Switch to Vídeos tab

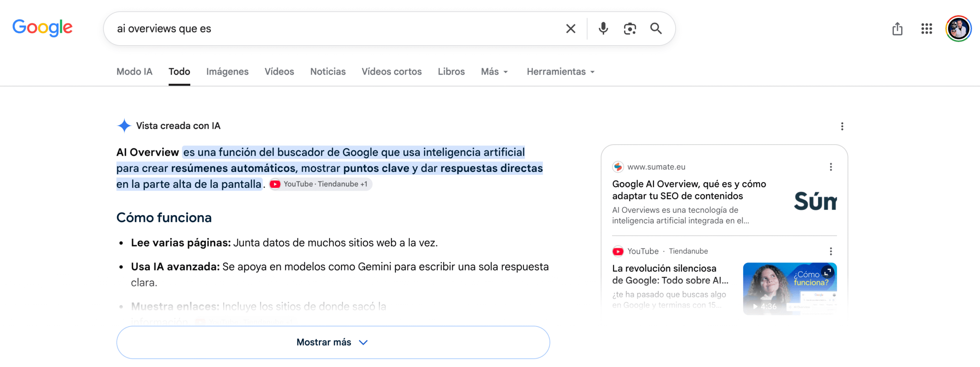pyautogui.click(x=279, y=72)
